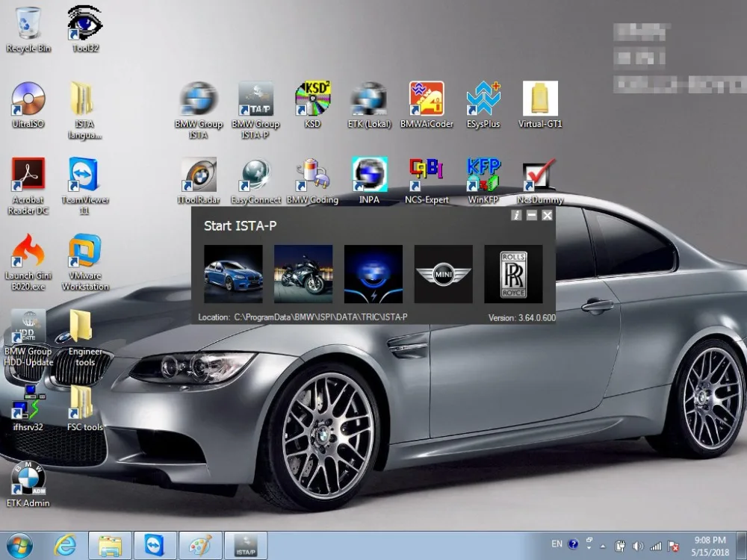747x560 pixels.
Task: Open Virtual-GT1 desktop icon
Action: 540,105
